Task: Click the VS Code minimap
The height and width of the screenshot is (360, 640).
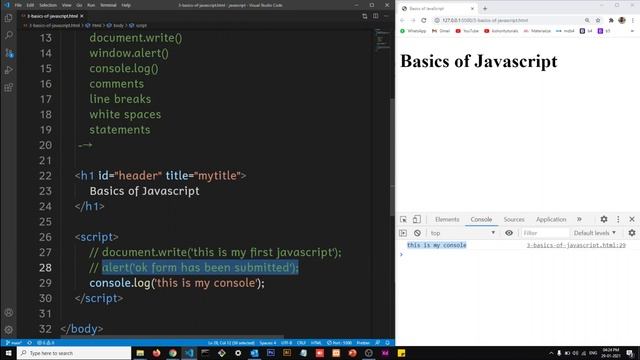Action: (x=382, y=40)
